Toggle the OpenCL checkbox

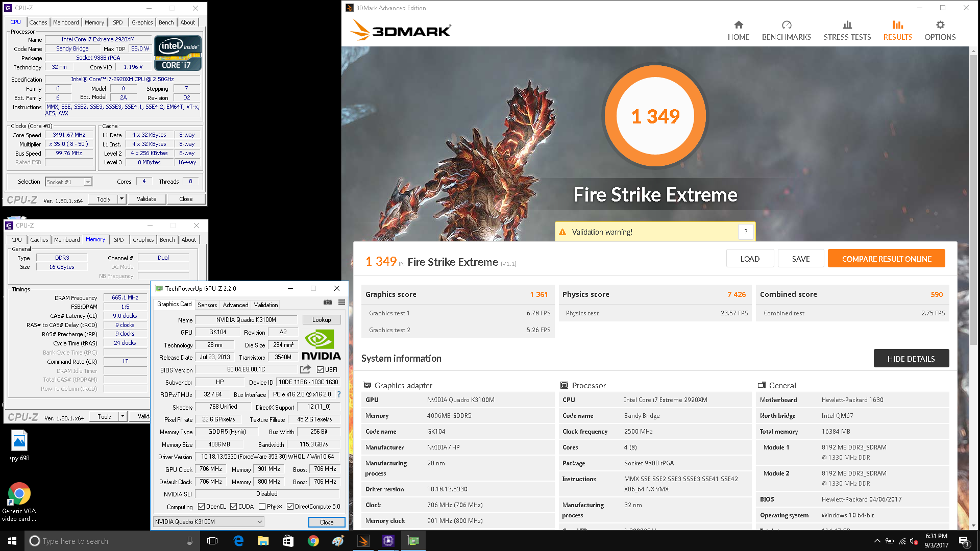pos(201,507)
